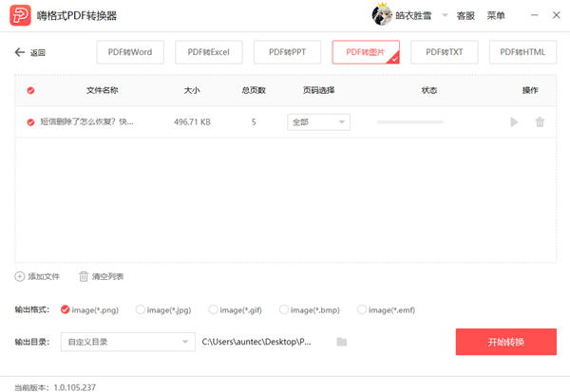Open the 自定义目录 output directory dropdown
Viewport: 570px width, 392px height.
[128, 342]
